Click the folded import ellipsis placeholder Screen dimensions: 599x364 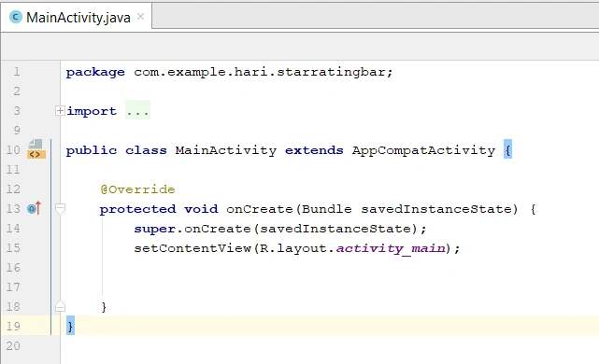137,110
